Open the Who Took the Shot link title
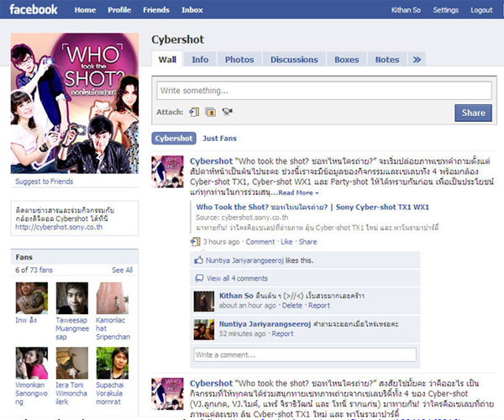This screenshot has height=420, width=504. pyautogui.click(x=312, y=207)
